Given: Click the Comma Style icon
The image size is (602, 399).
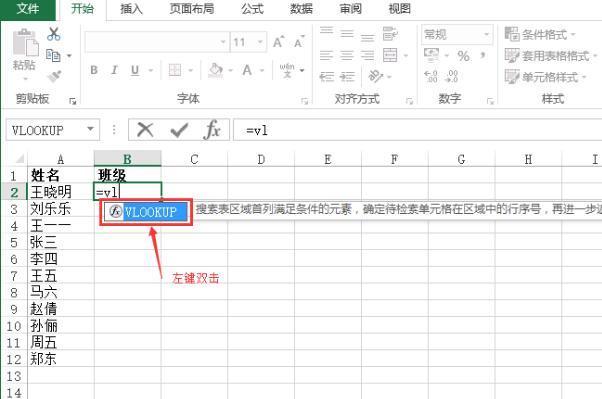Looking at the screenshot, I should tap(483, 56).
